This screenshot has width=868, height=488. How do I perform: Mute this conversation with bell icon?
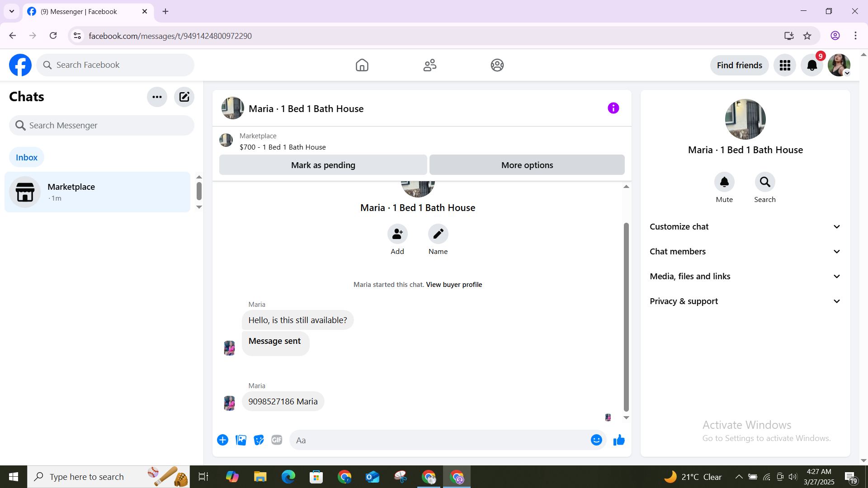click(x=724, y=182)
